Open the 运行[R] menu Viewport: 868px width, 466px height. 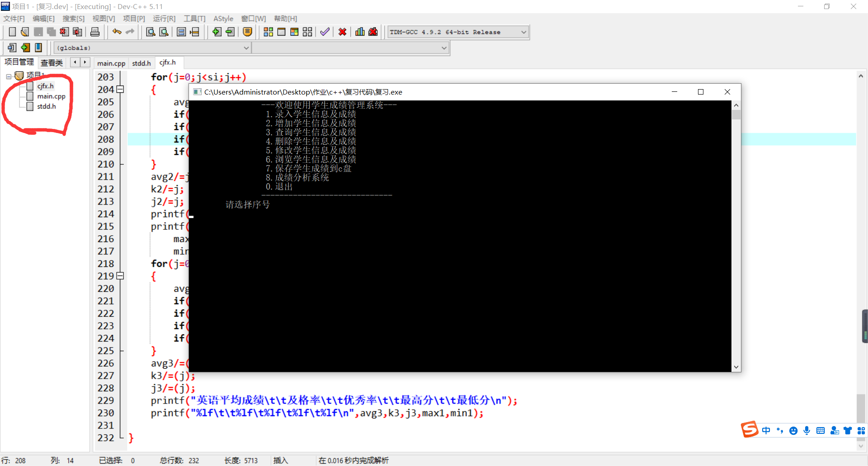(x=164, y=19)
